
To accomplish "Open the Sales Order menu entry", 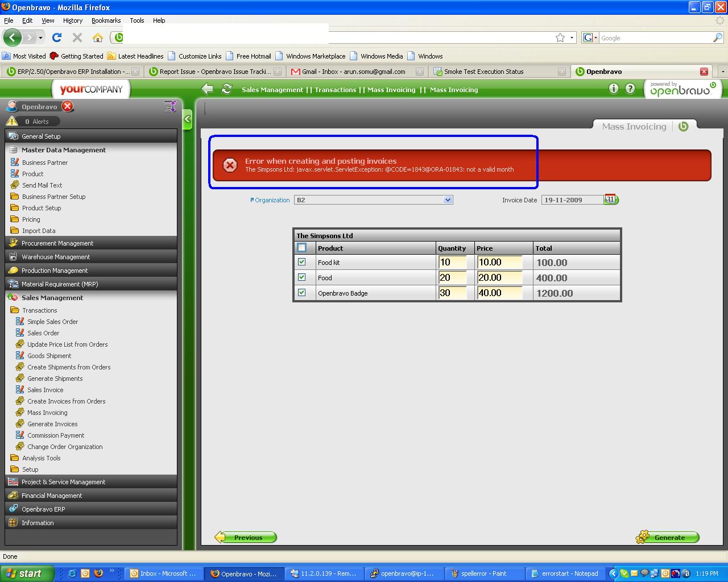I will (x=43, y=333).
